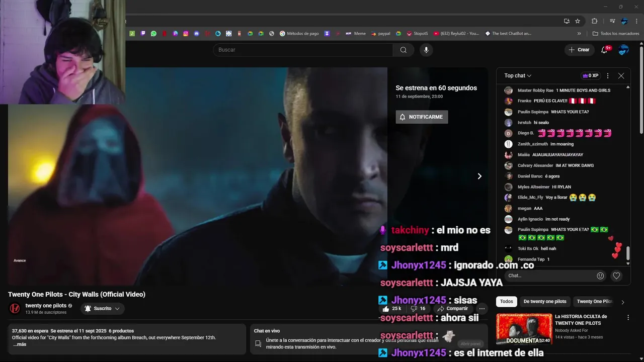Image resolution: width=644 pixels, height=362 pixels.
Task: Open Twitch bookmark icon
Action: tap(143, 34)
